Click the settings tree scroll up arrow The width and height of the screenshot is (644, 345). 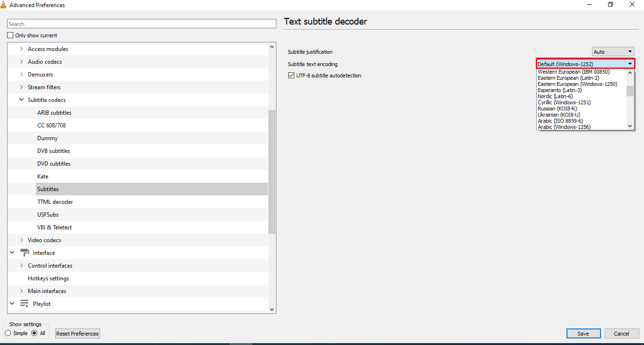pos(272,47)
